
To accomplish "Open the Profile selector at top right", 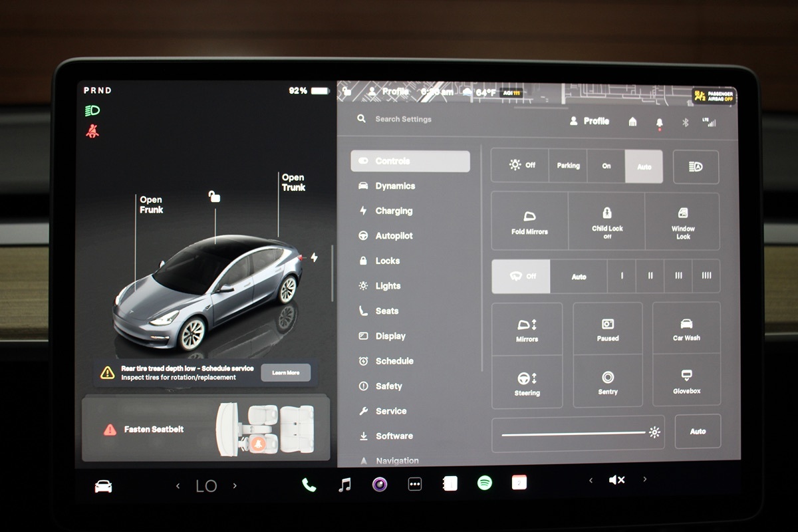I will pyautogui.click(x=589, y=121).
